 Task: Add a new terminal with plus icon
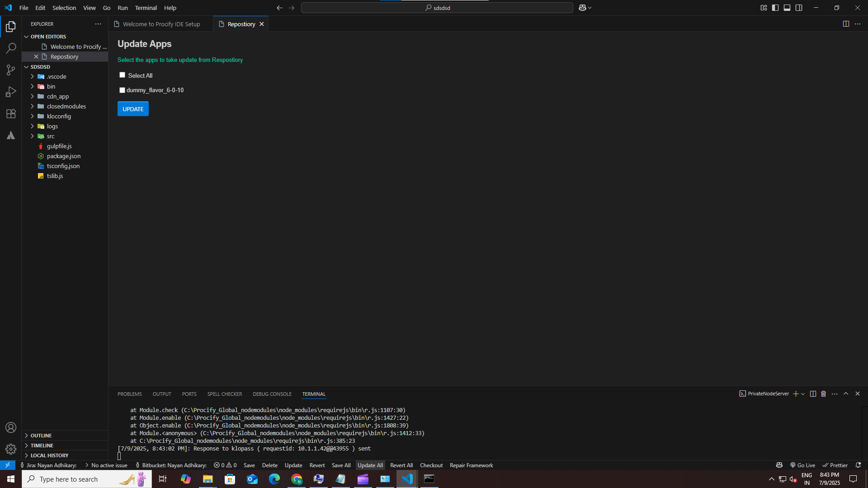(796, 394)
